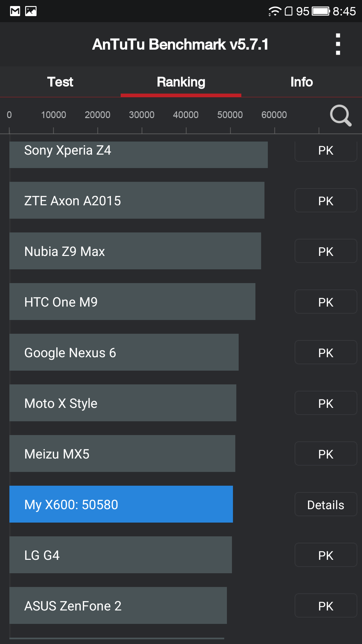
Task: Tap PK beside Nubia Z9 Max
Action: (326, 251)
